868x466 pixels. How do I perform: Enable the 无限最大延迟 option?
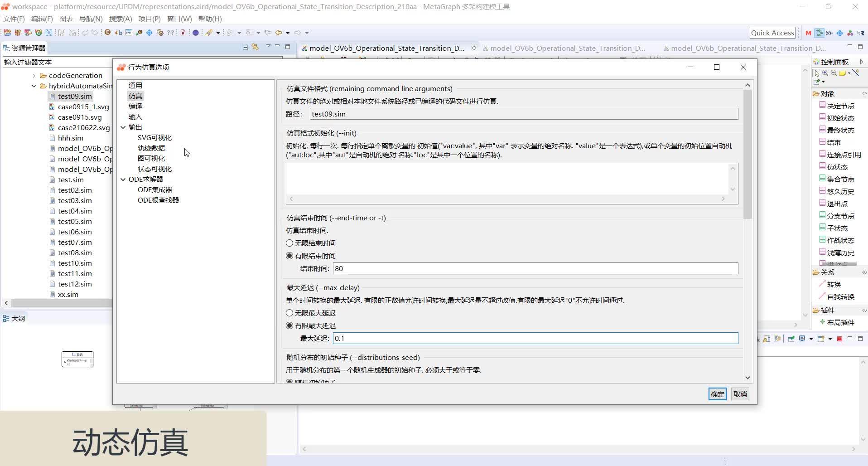click(289, 313)
